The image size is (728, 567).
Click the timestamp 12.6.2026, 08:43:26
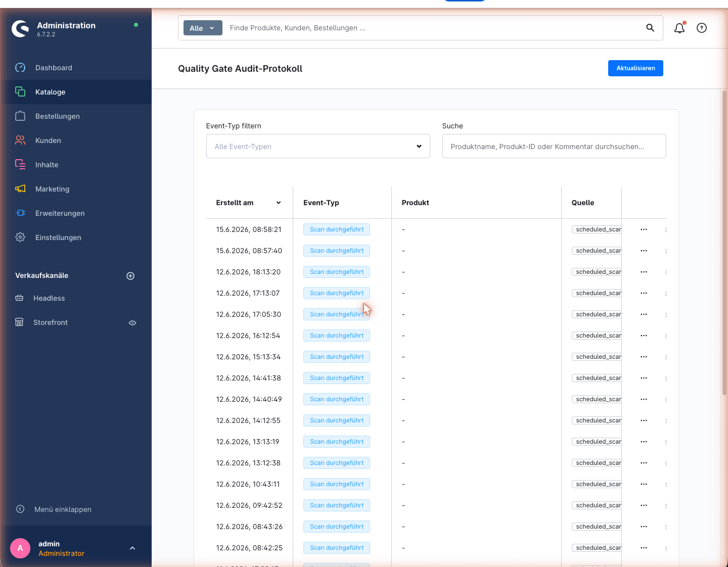(249, 527)
